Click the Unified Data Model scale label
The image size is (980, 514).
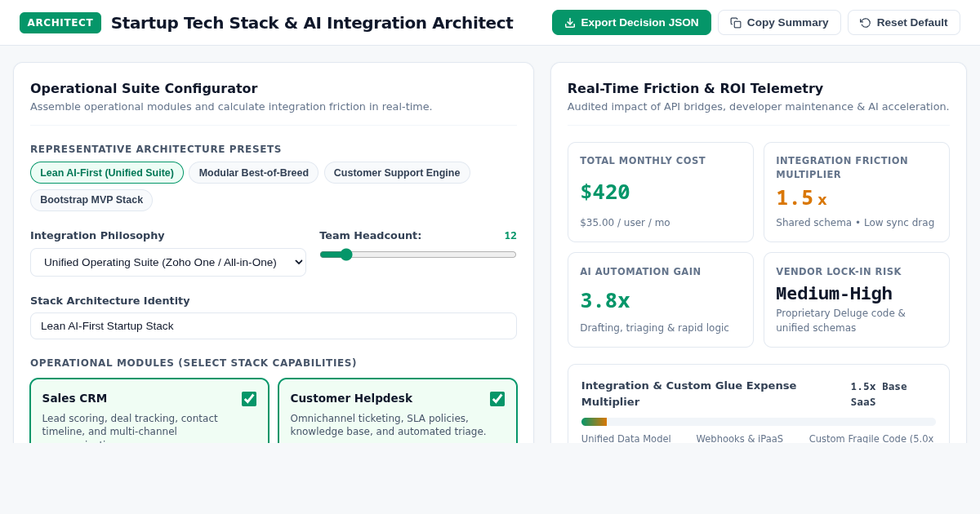626,438
